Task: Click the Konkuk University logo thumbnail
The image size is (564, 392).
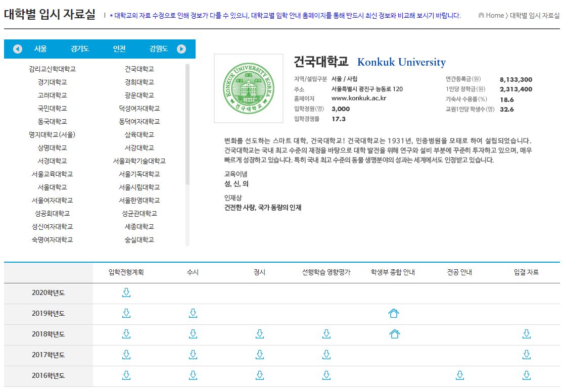Action: [x=249, y=88]
